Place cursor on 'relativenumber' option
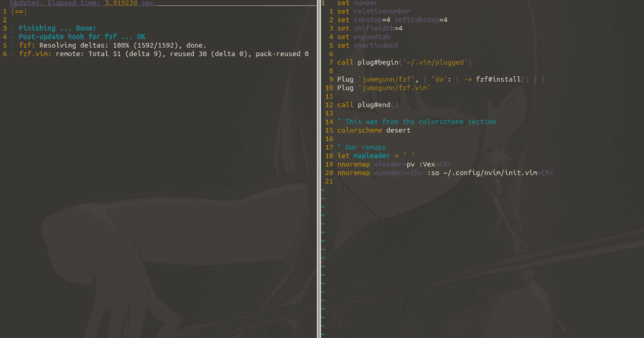Image resolution: width=644 pixels, height=338 pixels. pos(382,11)
